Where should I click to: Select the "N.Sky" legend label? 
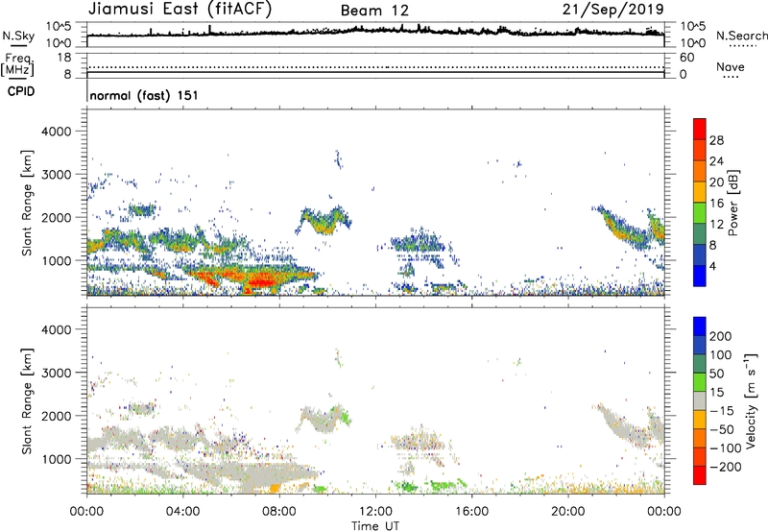click(18, 36)
